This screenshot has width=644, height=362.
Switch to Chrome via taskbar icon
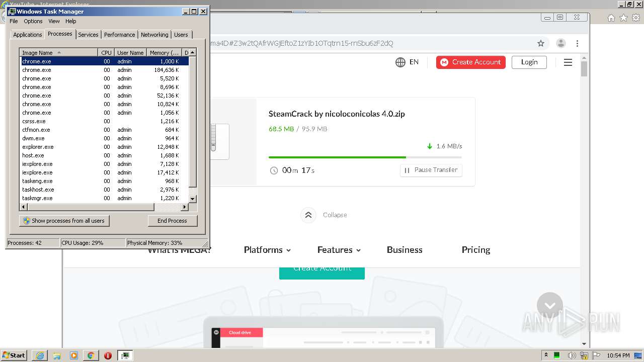91,355
